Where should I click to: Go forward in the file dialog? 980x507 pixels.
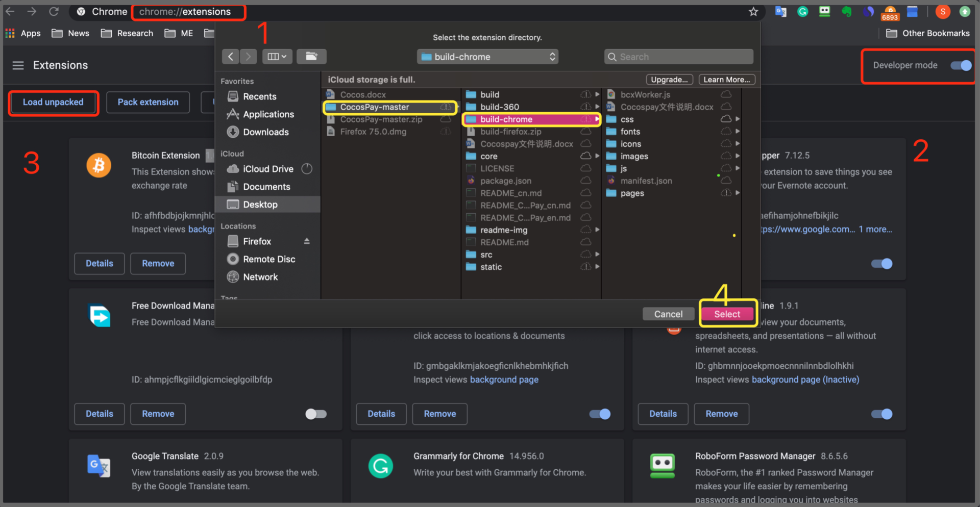click(x=248, y=57)
